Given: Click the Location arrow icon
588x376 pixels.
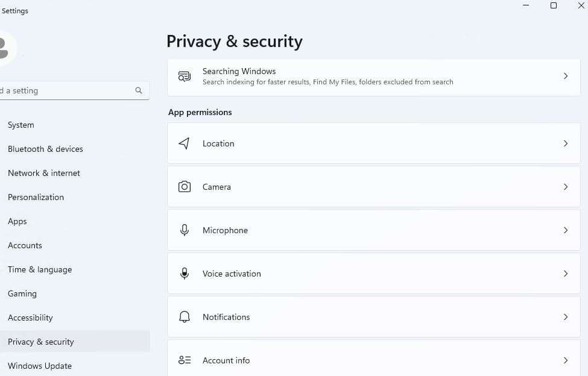Looking at the screenshot, I should 185,143.
